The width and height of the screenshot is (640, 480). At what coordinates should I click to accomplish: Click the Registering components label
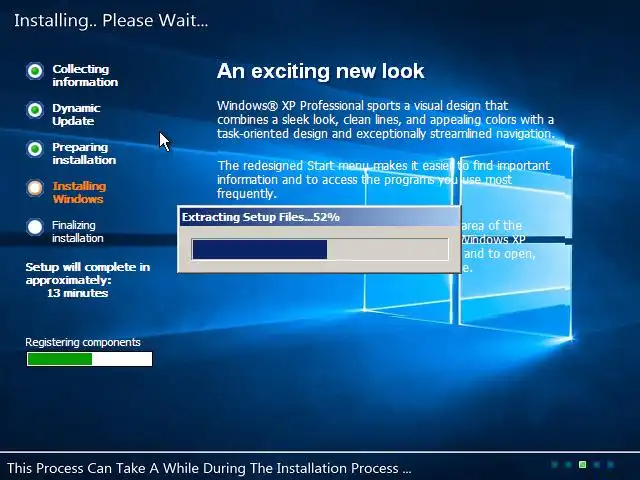(x=83, y=342)
